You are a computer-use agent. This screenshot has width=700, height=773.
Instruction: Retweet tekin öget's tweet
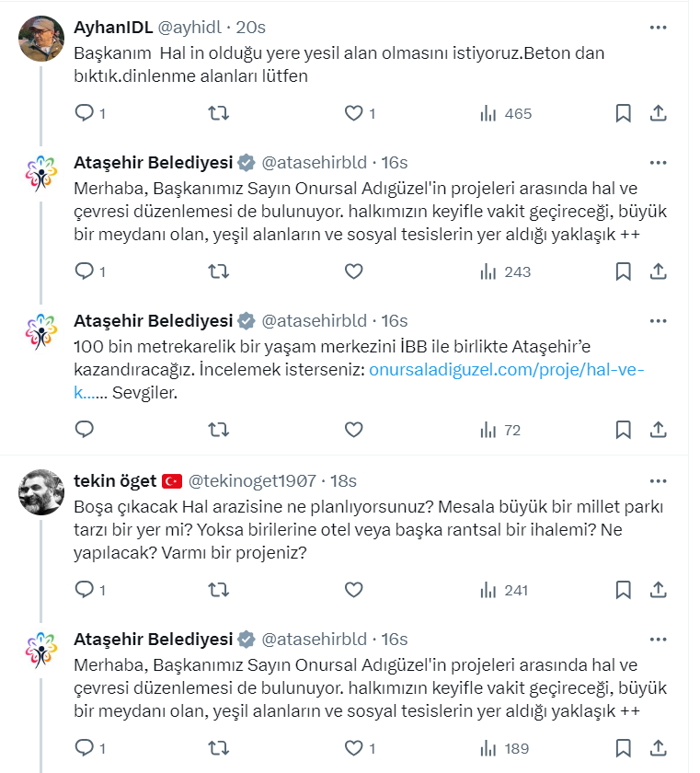[219, 590]
